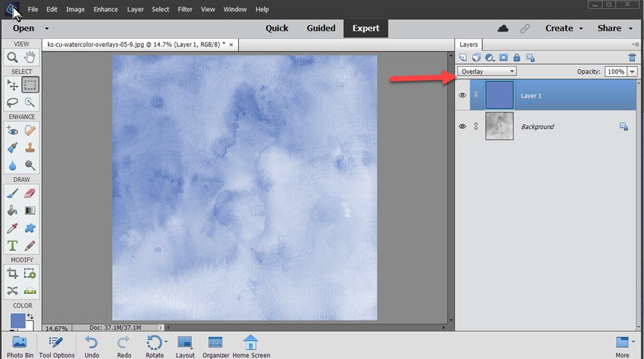Lock all pixels icon

[x=516, y=57]
